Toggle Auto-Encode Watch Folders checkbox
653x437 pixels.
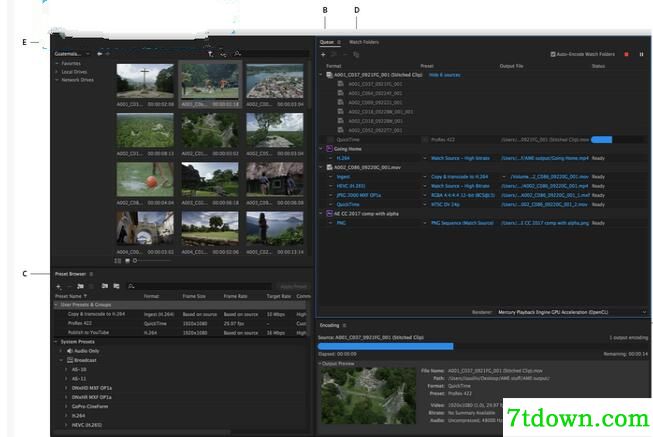[x=553, y=54]
